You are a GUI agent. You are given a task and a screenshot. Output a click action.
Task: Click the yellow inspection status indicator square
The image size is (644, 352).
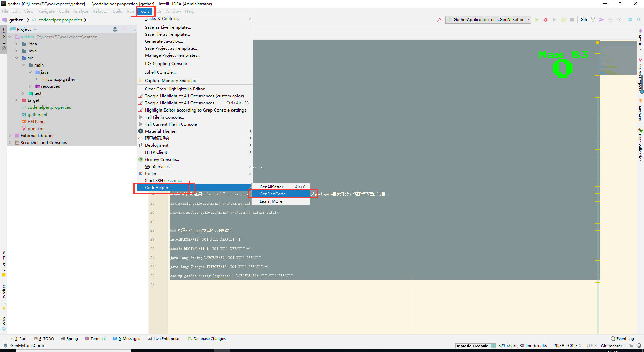[597, 43]
